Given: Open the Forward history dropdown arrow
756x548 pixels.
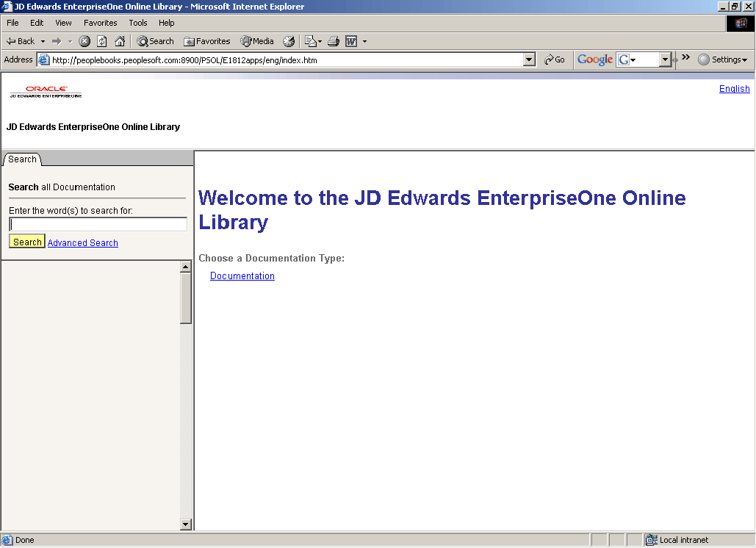Looking at the screenshot, I should click(x=70, y=41).
